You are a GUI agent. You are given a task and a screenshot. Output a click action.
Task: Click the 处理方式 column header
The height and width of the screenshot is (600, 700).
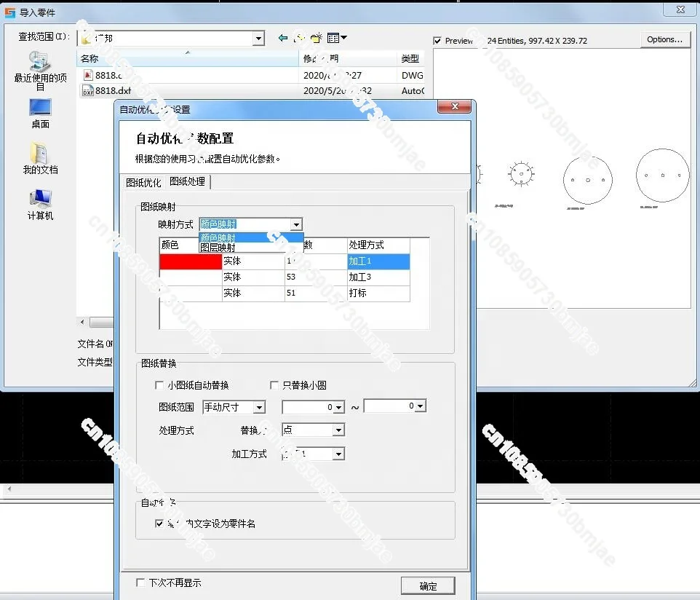378,245
